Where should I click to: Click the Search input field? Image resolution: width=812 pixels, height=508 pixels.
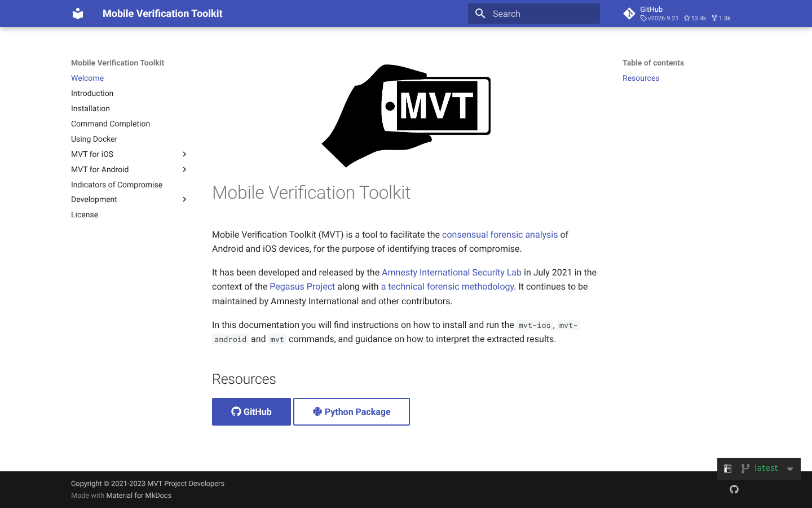534,14
